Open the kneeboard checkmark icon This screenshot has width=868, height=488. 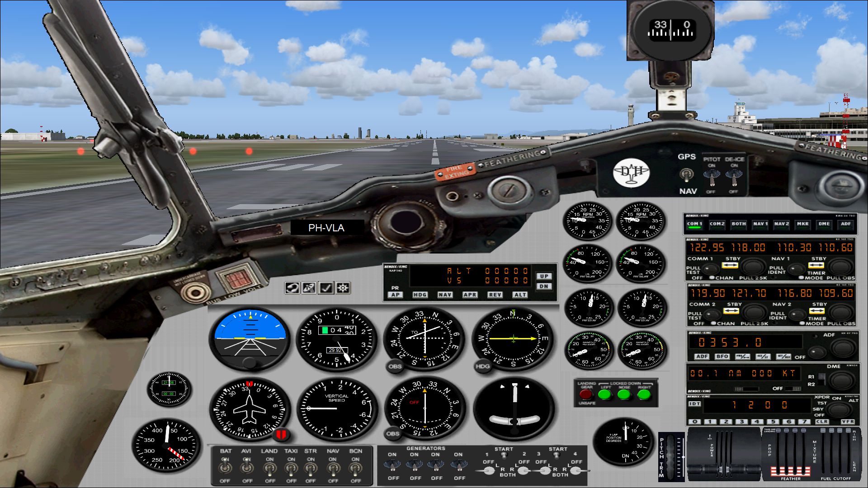pos(326,288)
